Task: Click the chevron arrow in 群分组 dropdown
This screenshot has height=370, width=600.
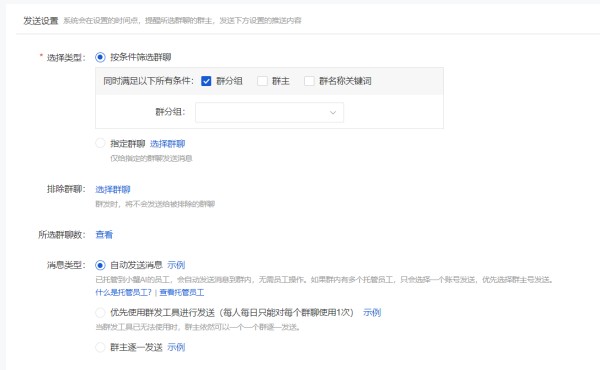Action: pos(333,112)
